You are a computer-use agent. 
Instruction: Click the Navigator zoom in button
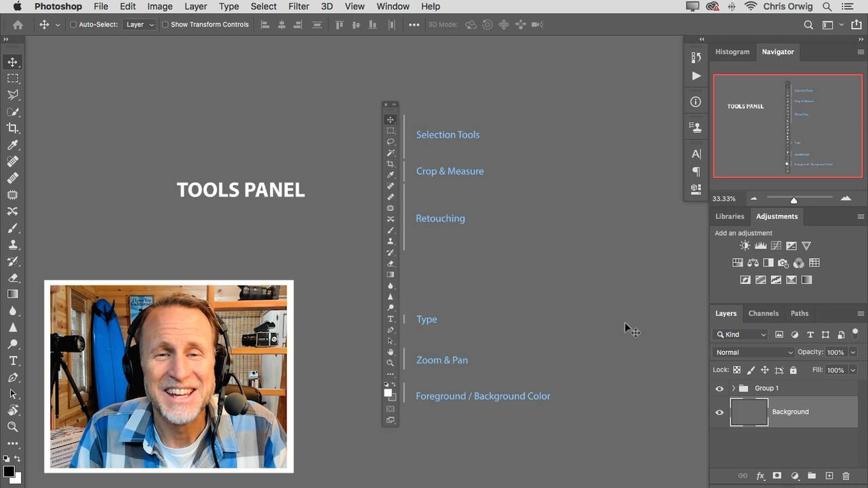tap(846, 199)
